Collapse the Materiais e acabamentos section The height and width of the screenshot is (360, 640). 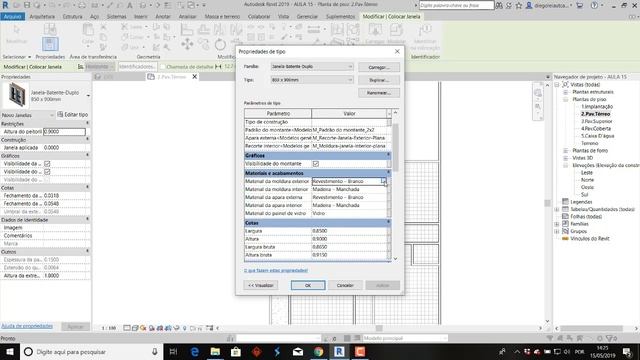[389, 173]
